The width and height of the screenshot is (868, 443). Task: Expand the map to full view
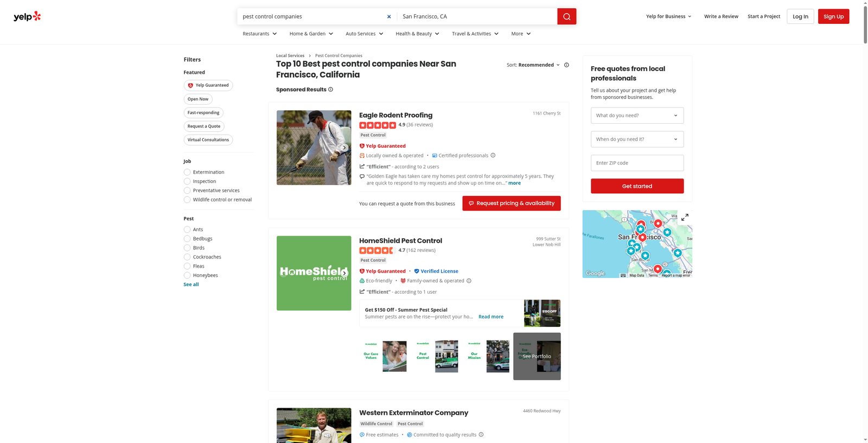click(x=685, y=217)
